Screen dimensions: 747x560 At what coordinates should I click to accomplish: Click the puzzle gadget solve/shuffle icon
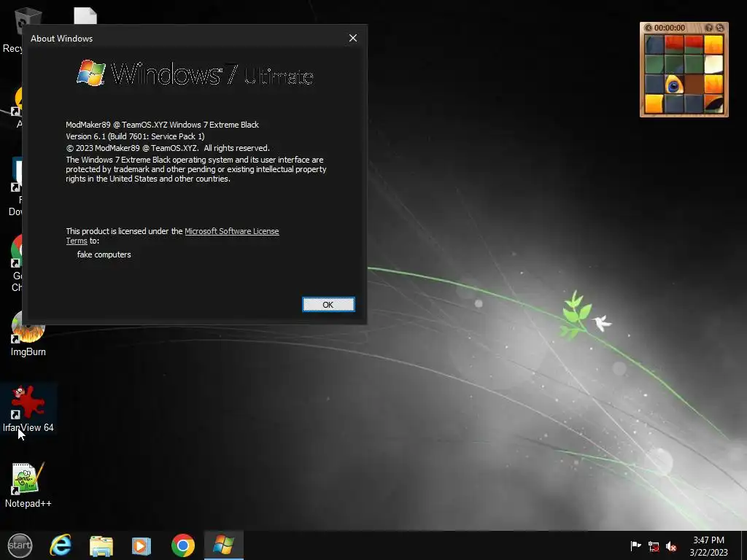tap(720, 28)
